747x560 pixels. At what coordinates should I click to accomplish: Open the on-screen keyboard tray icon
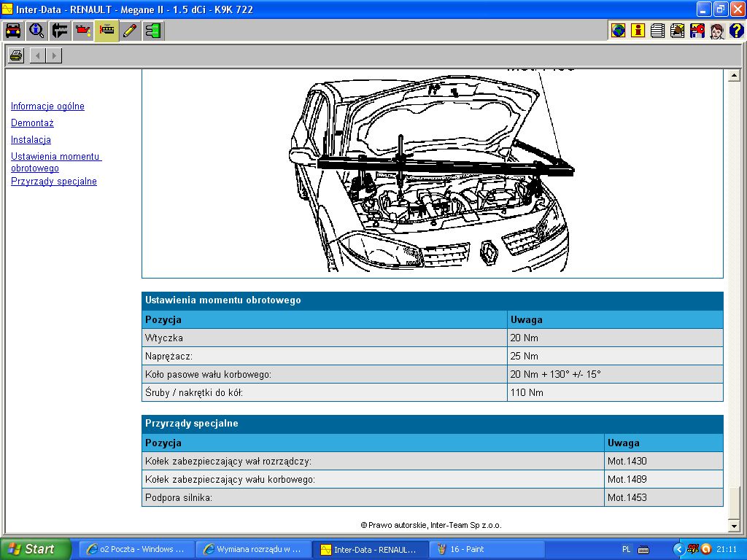click(x=643, y=550)
